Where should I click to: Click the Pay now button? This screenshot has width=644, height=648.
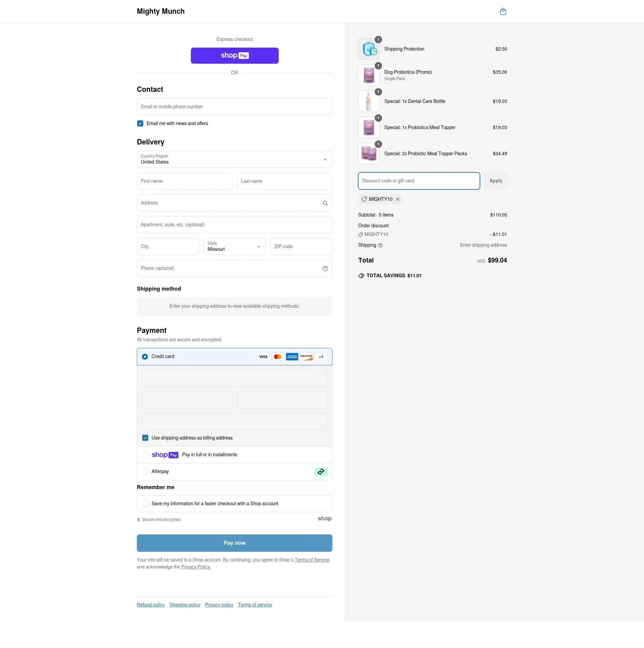tap(234, 543)
